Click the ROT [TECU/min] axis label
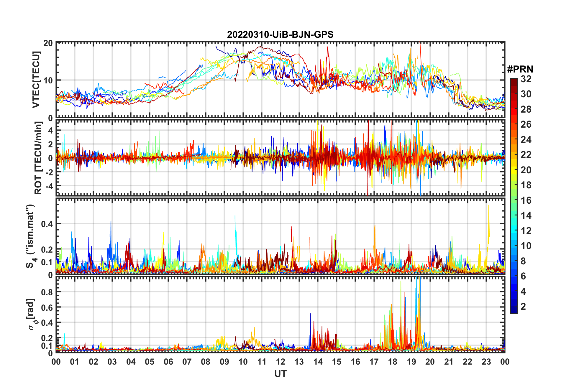The height and width of the screenshot is (392, 561). tap(38, 158)
